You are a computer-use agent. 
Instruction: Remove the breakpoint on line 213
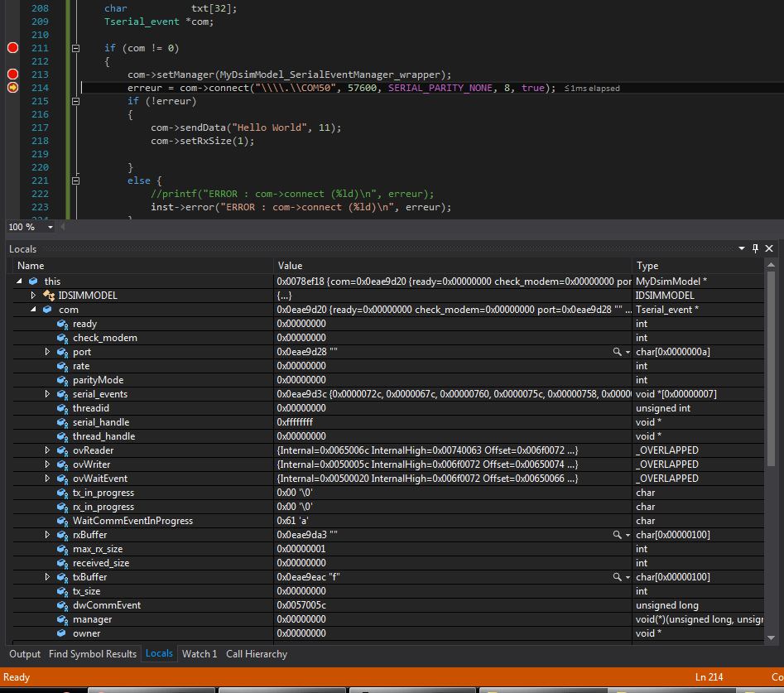12,75
